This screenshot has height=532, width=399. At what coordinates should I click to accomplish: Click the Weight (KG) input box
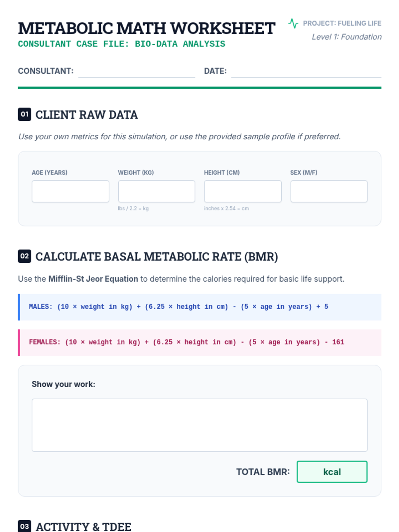click(157, 191)
